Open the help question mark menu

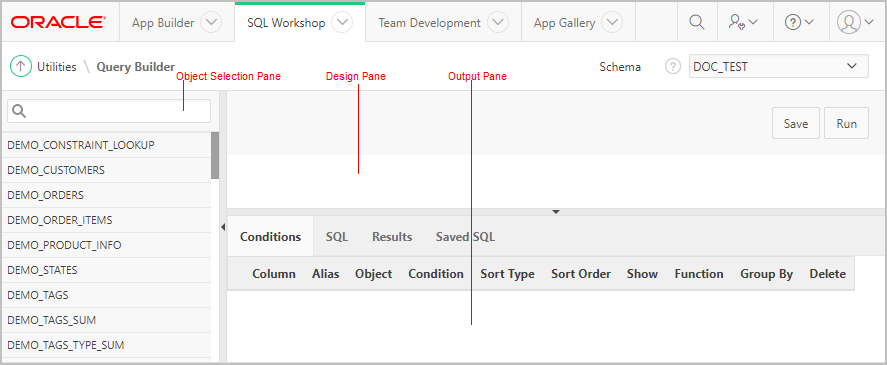(800, 23)
